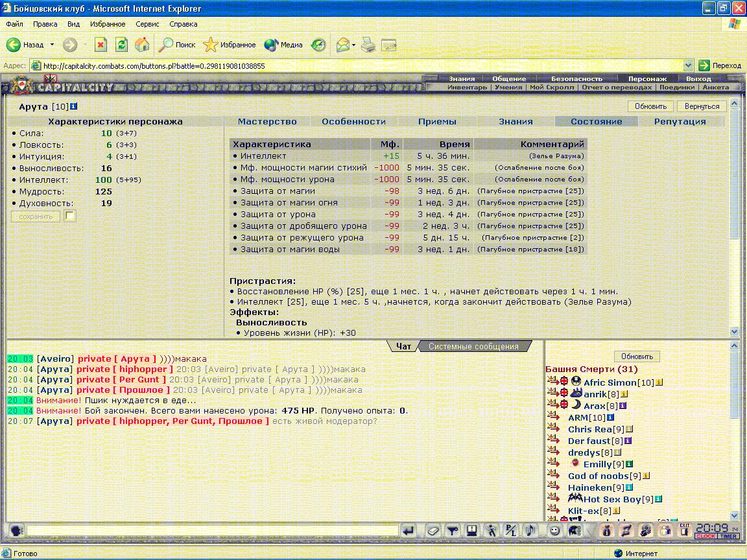Click the grayed сохранить button
Image resolution: width=747 pixels, height=560 pixels.
pos(36,216)
